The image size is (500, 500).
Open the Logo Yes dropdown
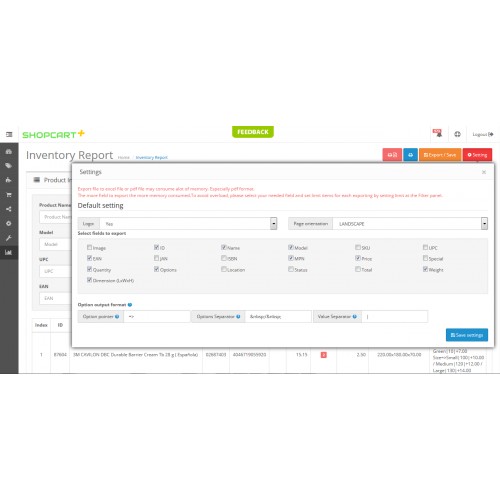click(x=189, y=224)
